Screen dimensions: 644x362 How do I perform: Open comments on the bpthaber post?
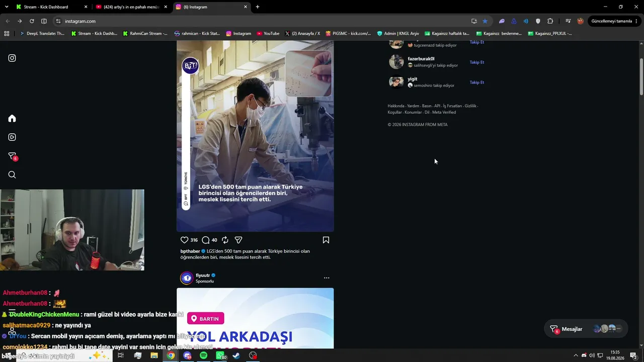coord(205,240)
